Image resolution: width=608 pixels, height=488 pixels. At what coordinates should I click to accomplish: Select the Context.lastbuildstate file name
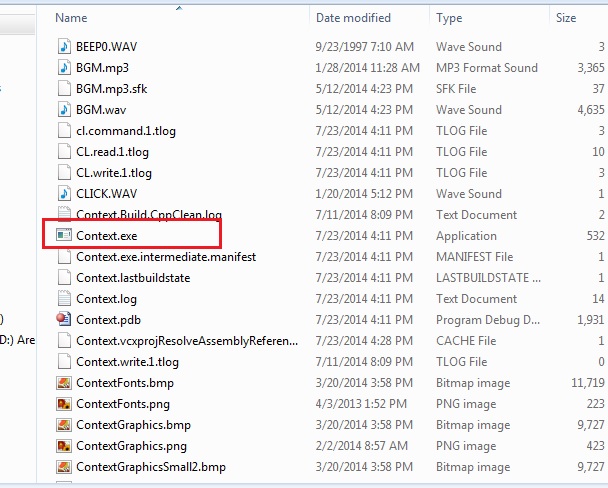tap(133, 278)
